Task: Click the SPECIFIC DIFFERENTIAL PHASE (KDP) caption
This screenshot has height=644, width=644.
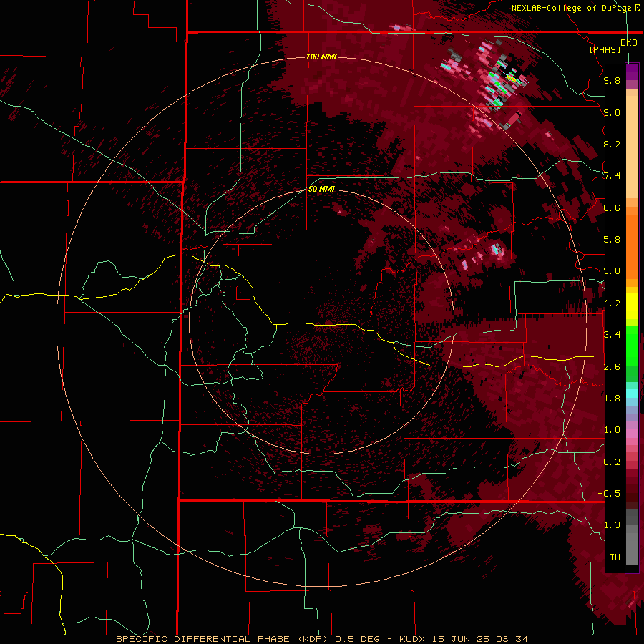Action: pos(223,639)
